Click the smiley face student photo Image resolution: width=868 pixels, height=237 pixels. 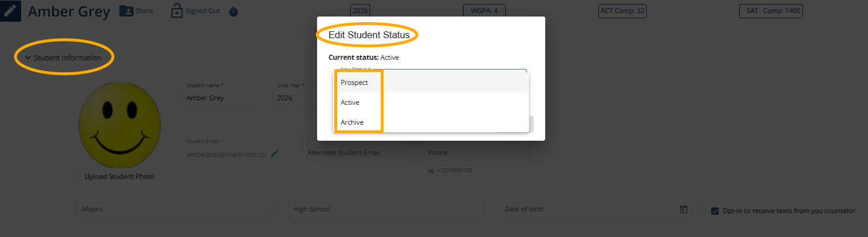pyautogui.click(x=120, y=124)
